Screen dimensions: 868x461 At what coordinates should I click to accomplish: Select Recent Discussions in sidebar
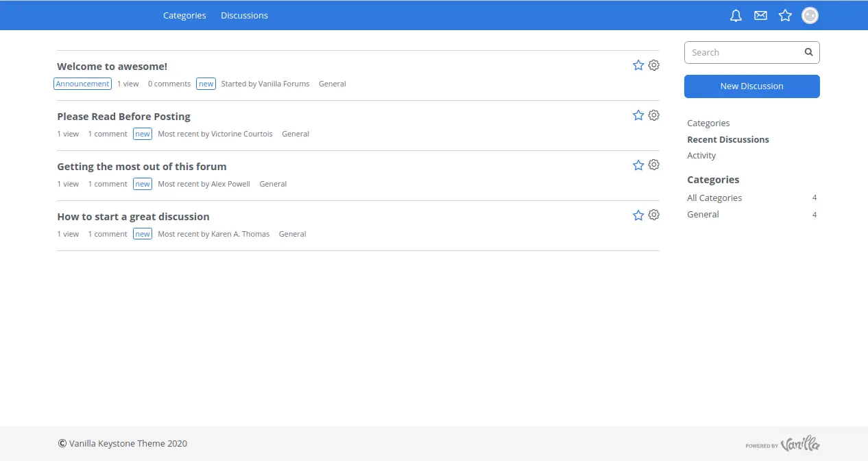727,139
